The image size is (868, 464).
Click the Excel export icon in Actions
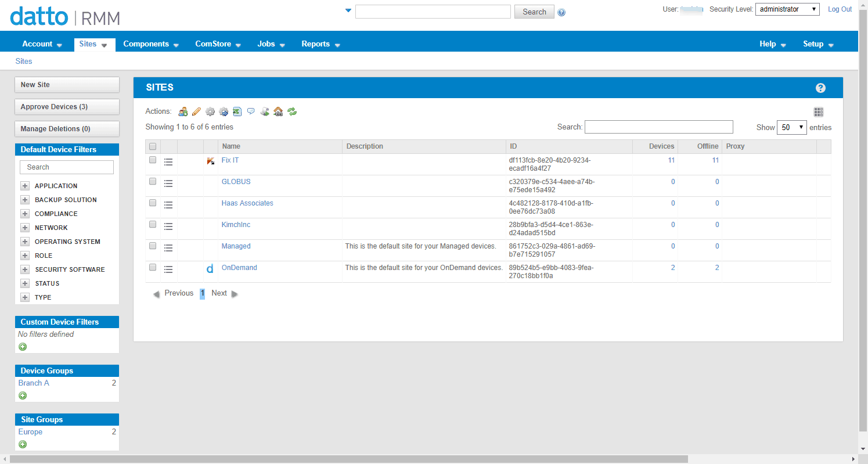coord(237,111)
